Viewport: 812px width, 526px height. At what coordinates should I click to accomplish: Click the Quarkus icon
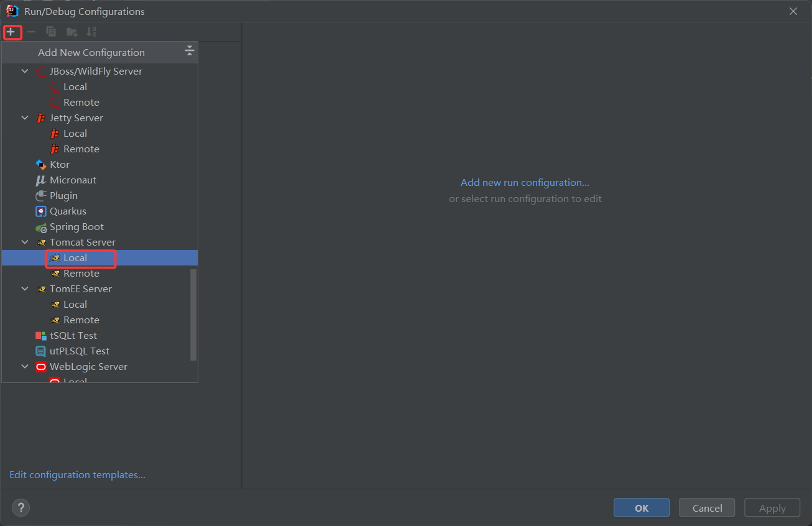tap(41, 211)
